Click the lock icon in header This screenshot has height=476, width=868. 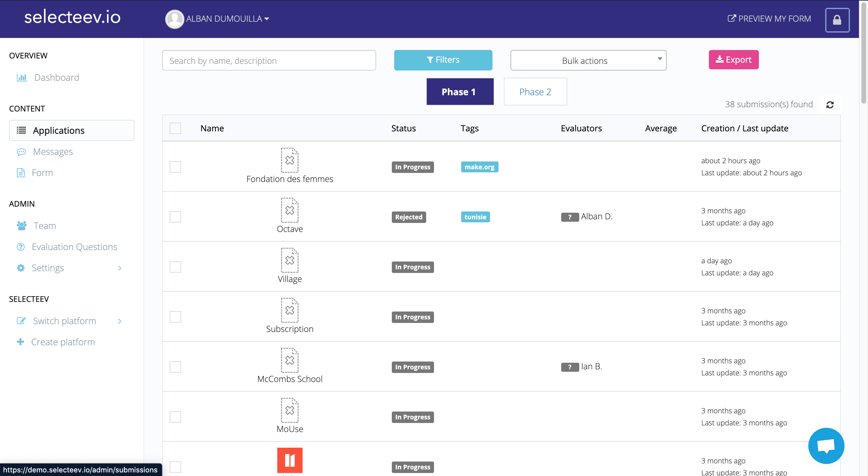pos(837,20)
